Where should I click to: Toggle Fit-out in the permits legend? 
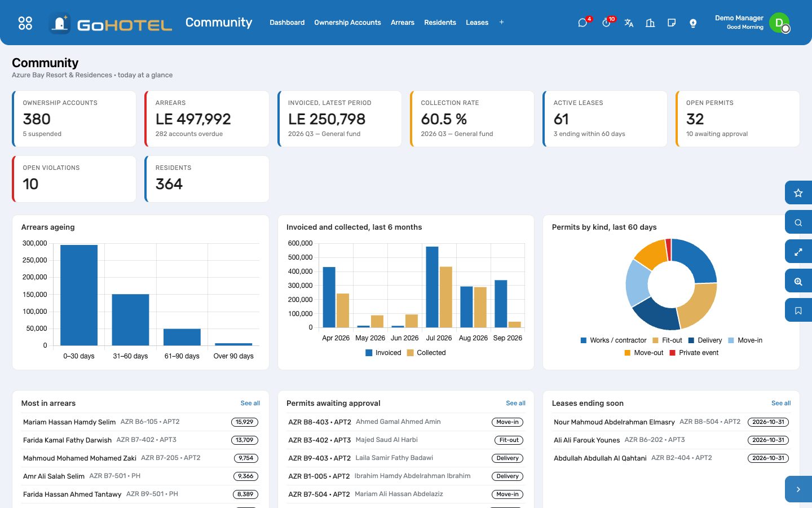(667, 340)
